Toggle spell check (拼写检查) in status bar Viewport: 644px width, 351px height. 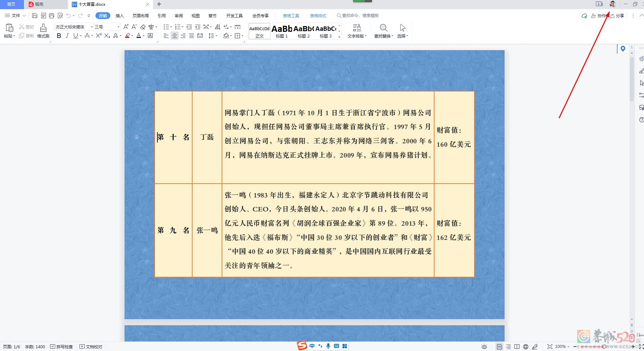(x=62, y=347)
